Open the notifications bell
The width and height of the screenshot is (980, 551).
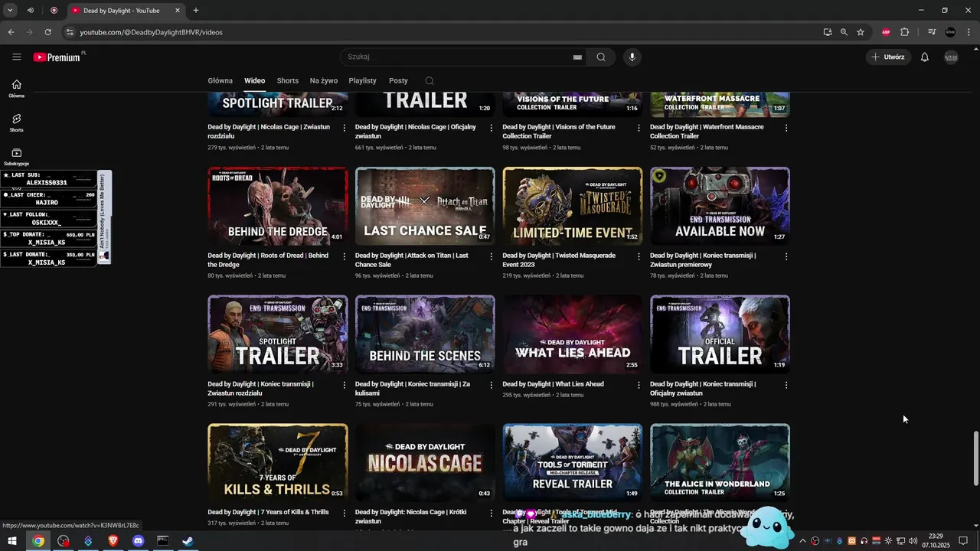(925, 57)
